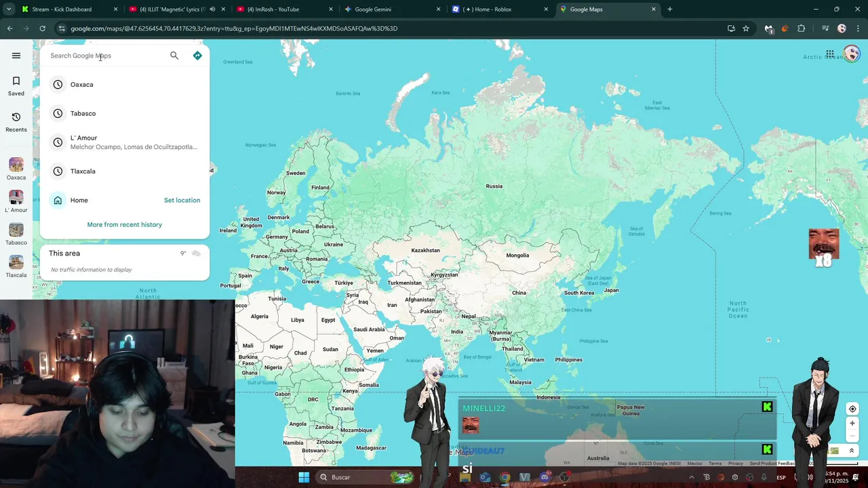Bookmark this page with the star icon
868x488 pixels.
click(x=746, y=28)
